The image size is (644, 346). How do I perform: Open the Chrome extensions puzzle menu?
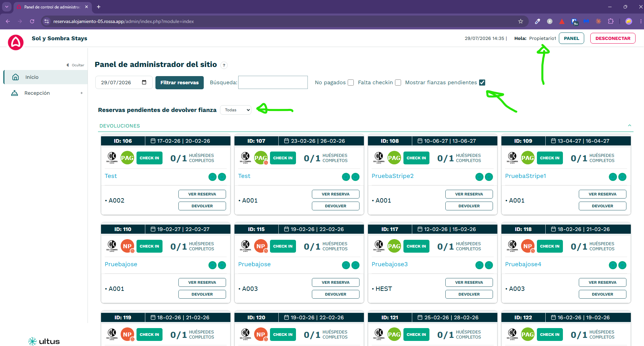point(611,21)
